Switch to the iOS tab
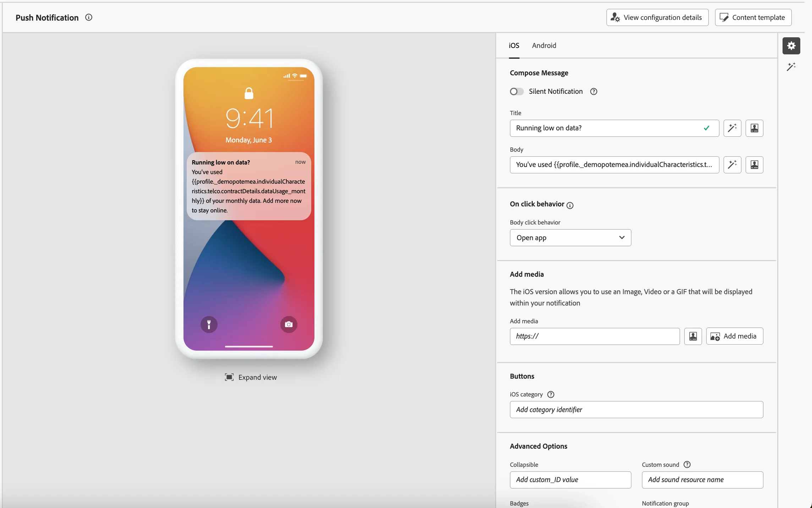 (x=514, y=45)
